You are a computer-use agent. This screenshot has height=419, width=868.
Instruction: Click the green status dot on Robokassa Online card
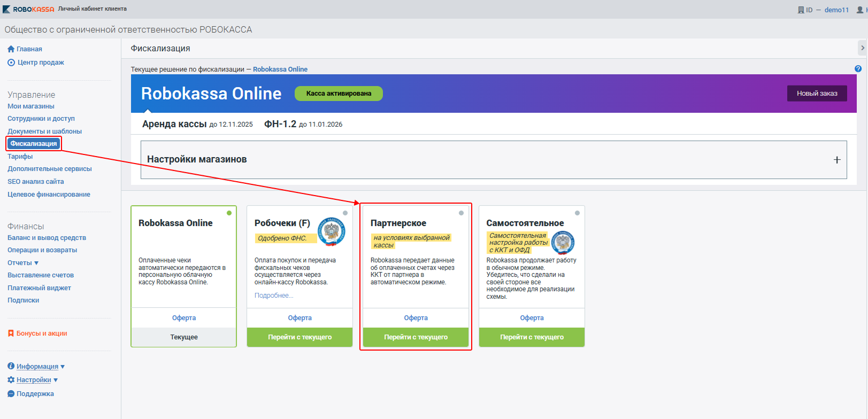coord(229,213)
